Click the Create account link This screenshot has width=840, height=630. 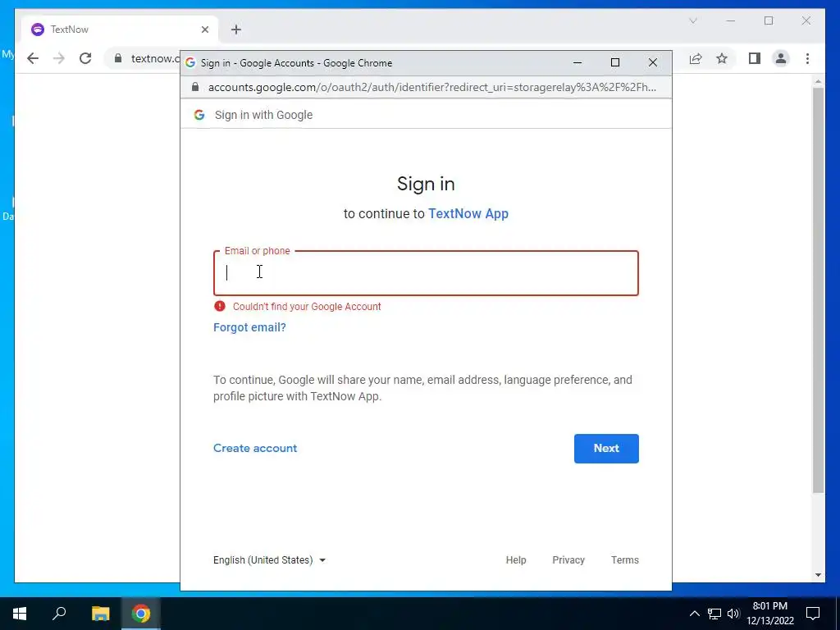point(255,448)
